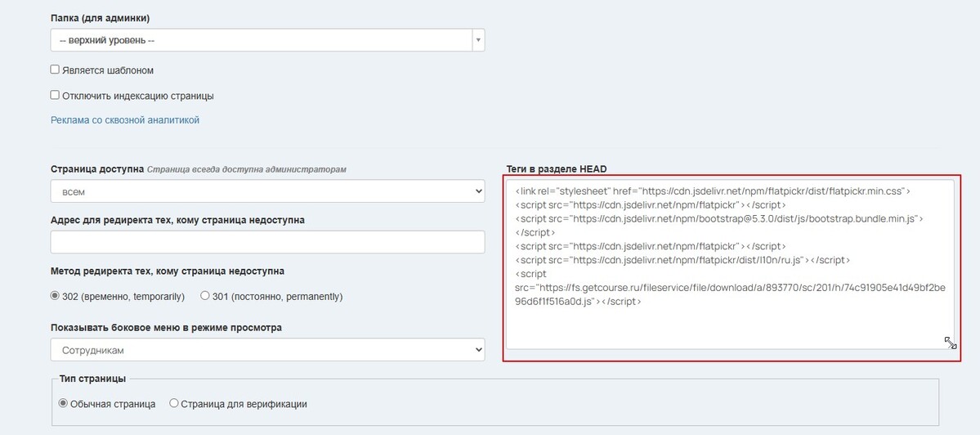
Task: Click the bootstrap.bundle.min.js script line
Action: (718, 218)
